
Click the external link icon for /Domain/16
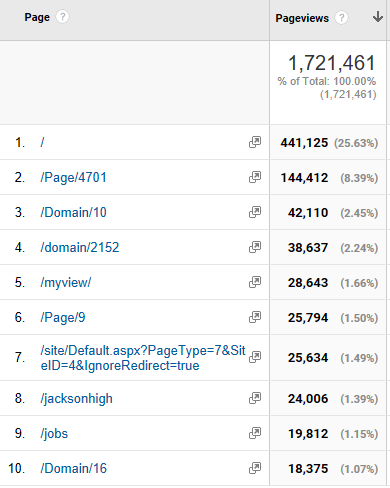pos(255,468)
